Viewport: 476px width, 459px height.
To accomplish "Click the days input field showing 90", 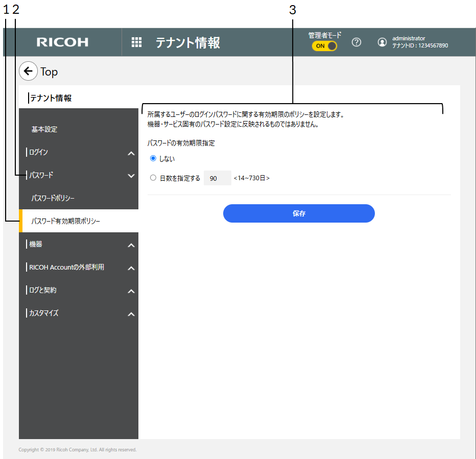I will (218, 178).
